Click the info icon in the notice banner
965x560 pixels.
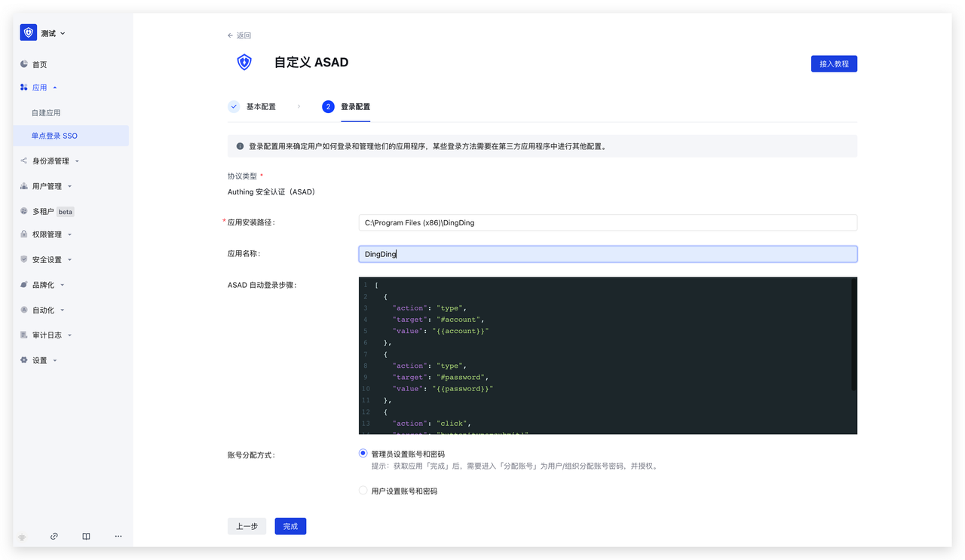click(240, 146)
